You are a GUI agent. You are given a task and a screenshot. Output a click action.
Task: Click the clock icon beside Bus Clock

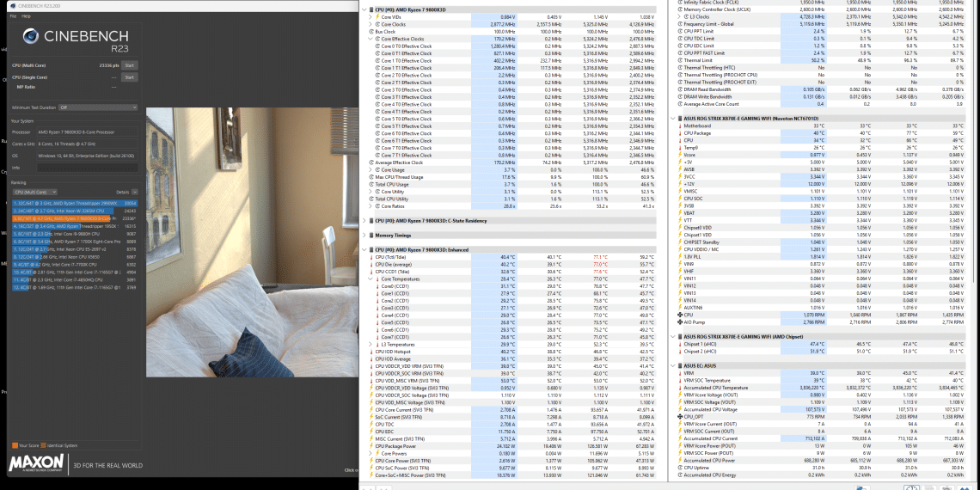(x=371, y=32)
